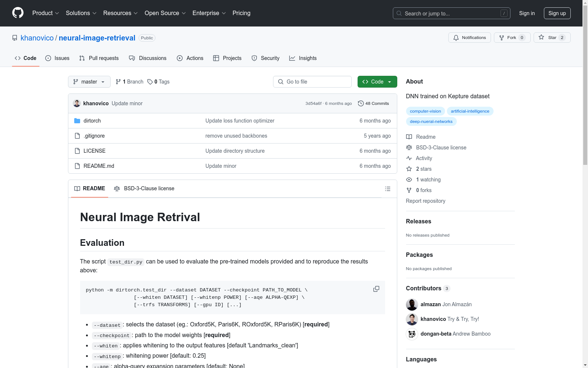Open the 3d54a6f commit hash link
Screen dimensions: 588x368
click(313, 103)
